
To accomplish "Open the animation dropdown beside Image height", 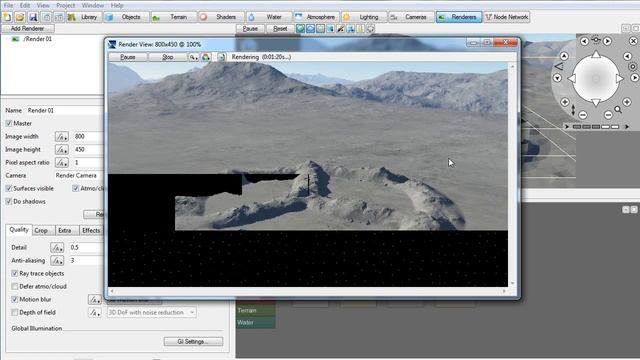I will click(62, 150).
